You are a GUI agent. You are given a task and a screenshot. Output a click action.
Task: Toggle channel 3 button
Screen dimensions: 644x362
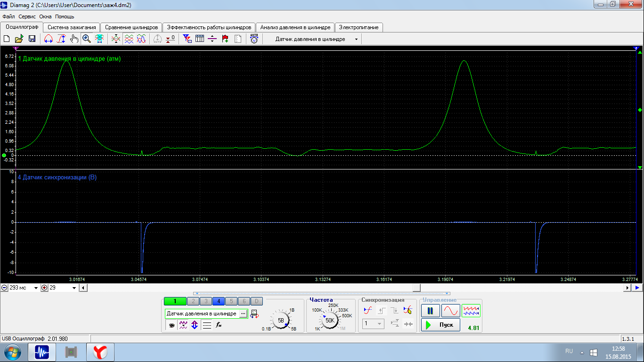coord(205,301)
